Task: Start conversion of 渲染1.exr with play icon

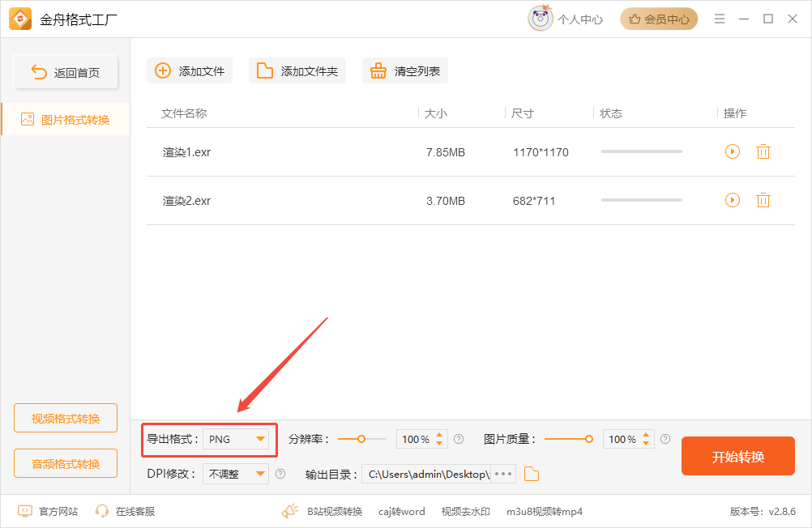Action: point(733,151)
